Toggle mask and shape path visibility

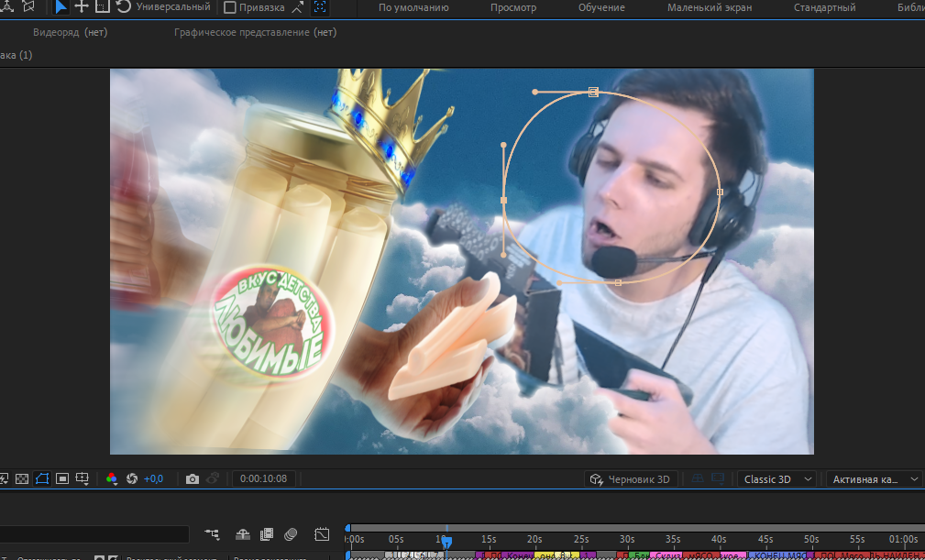click(42, 478)
